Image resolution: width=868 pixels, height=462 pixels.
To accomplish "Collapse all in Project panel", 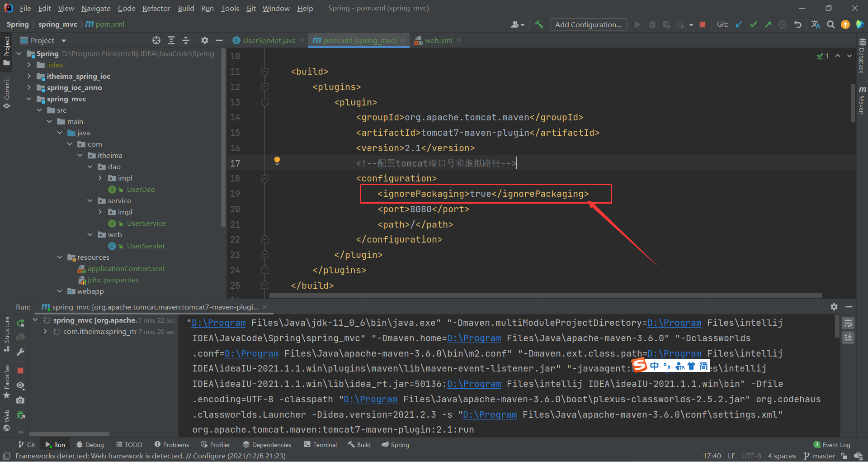I will point(186,40).
